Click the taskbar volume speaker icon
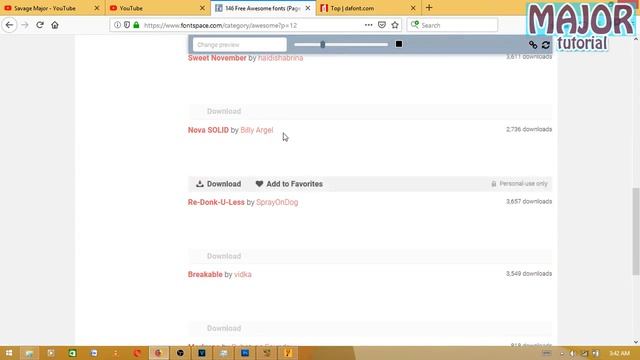The image size is (640, 360). 572,353
